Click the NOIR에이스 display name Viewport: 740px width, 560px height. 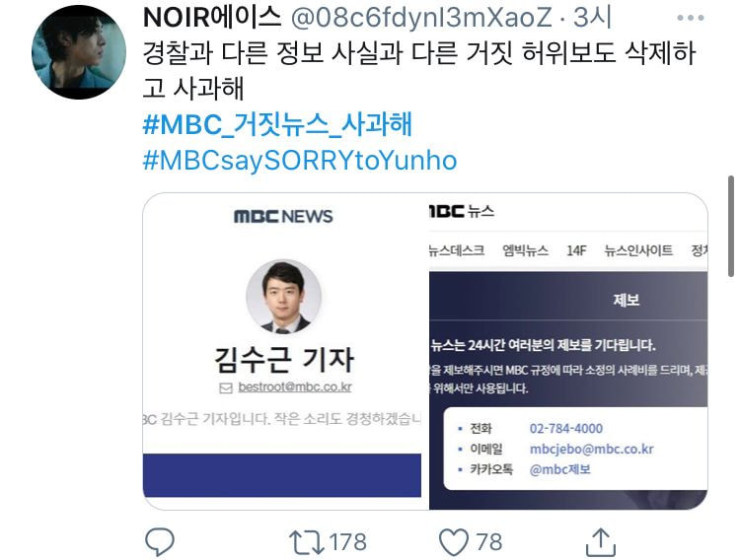(212, 18)
